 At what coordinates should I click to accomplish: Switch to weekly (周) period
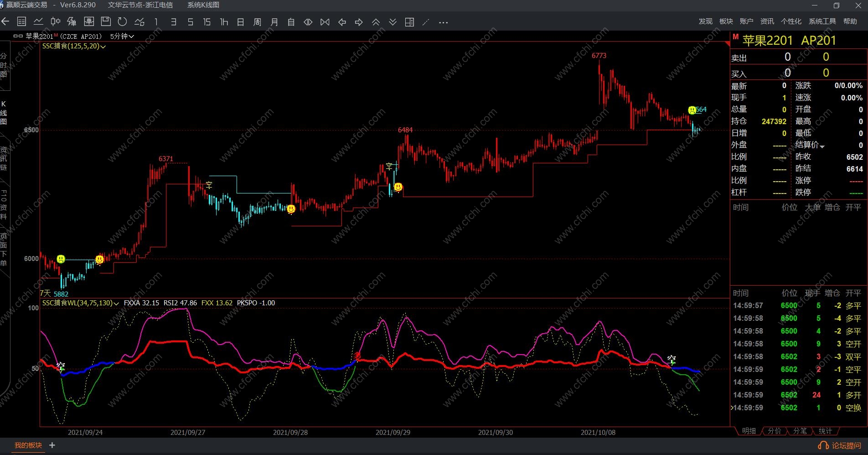[257, 21]
